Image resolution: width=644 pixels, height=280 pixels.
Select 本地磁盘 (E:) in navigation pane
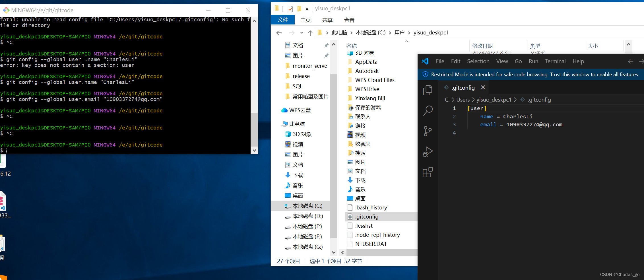click(307, 226)
